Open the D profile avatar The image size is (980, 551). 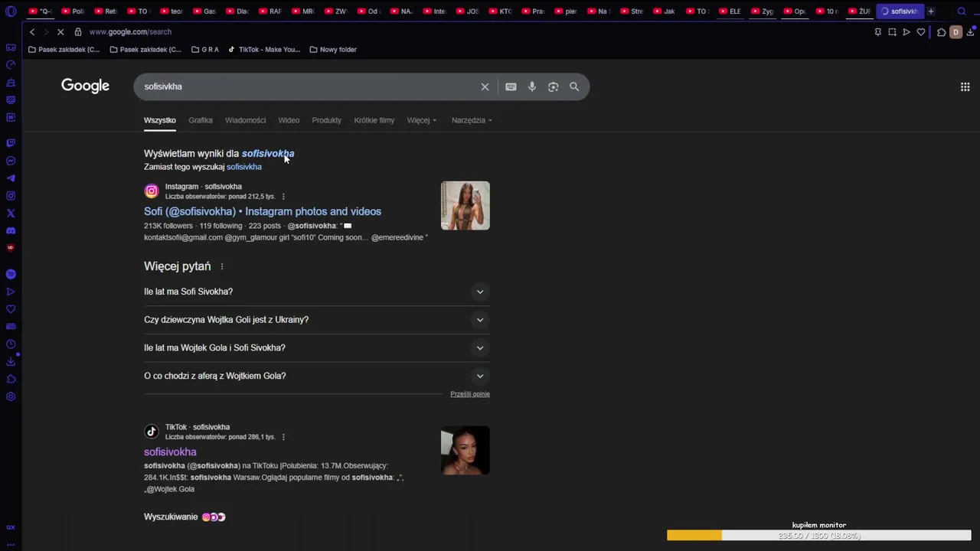[955, 32]
